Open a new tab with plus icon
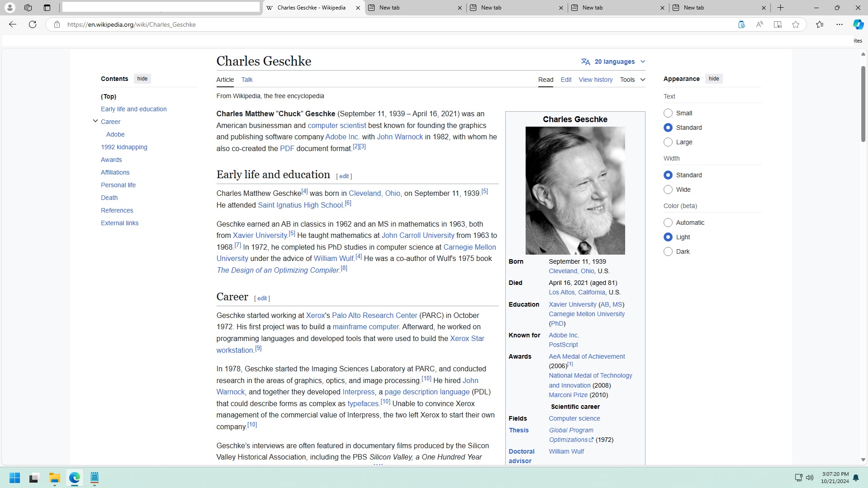868x488 pixels. (x=781, y=8)
